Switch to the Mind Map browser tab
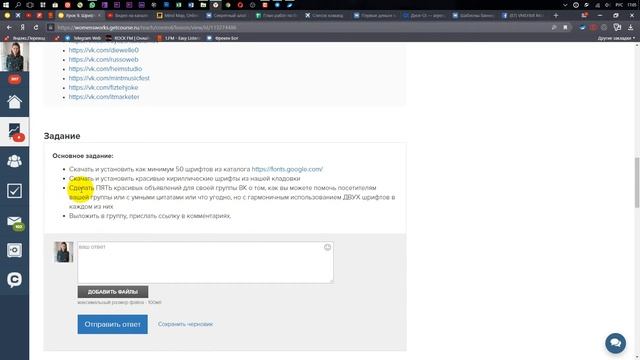 [177, 16]
